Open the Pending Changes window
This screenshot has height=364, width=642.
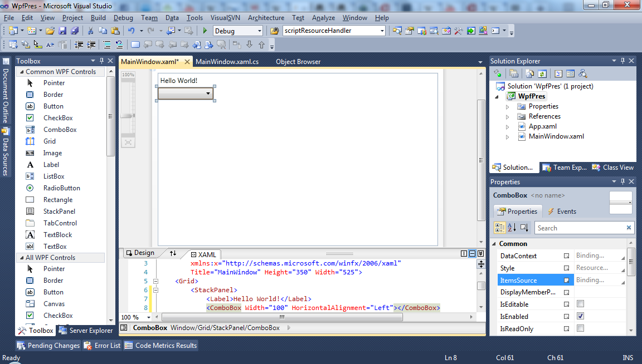48,346
